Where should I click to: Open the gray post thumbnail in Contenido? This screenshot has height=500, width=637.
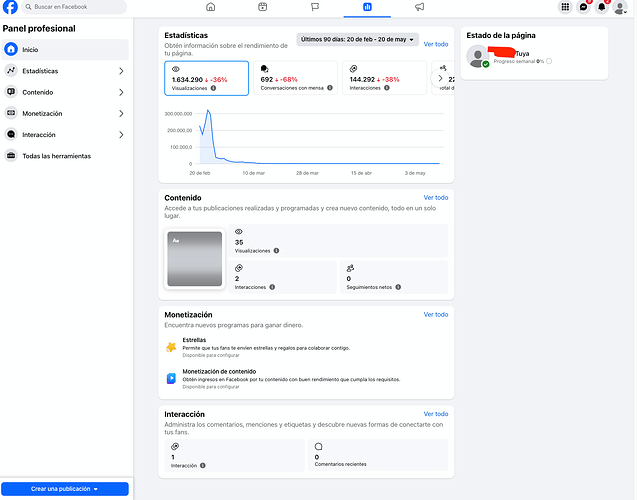(195, 259)
